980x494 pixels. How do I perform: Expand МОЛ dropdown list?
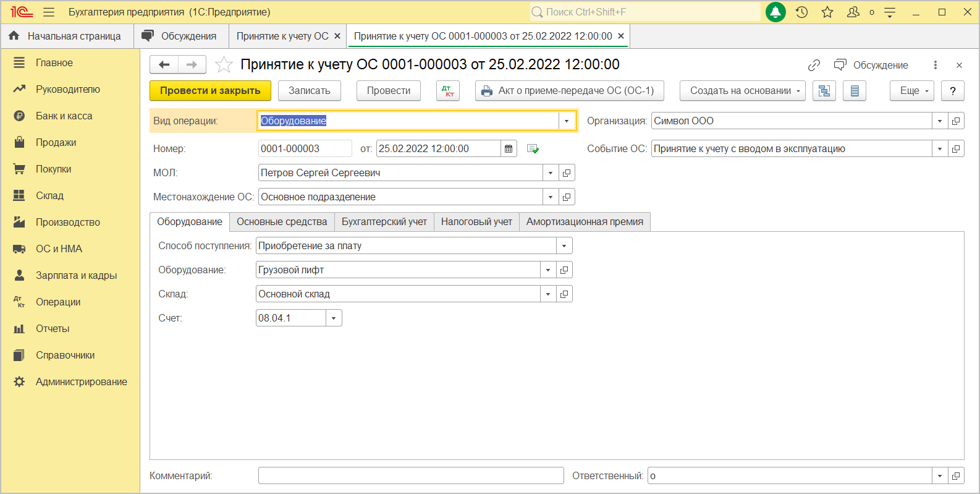[551, 172]
